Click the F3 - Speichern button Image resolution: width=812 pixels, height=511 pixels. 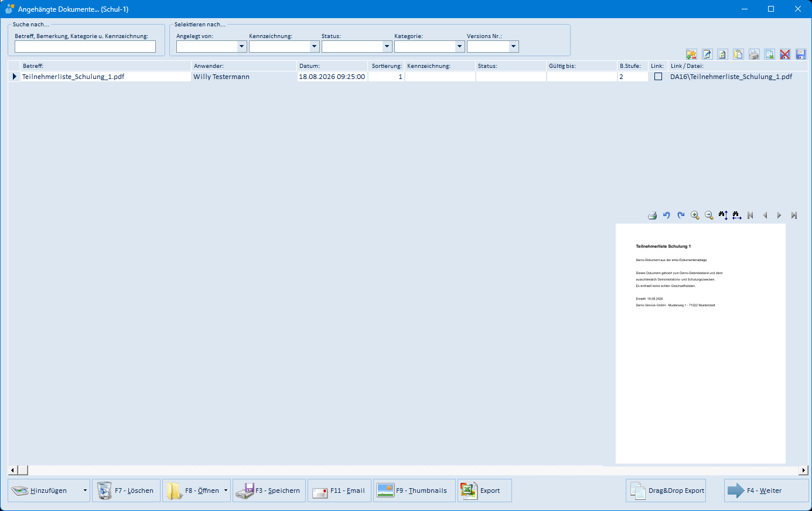(x=269, y=491)
